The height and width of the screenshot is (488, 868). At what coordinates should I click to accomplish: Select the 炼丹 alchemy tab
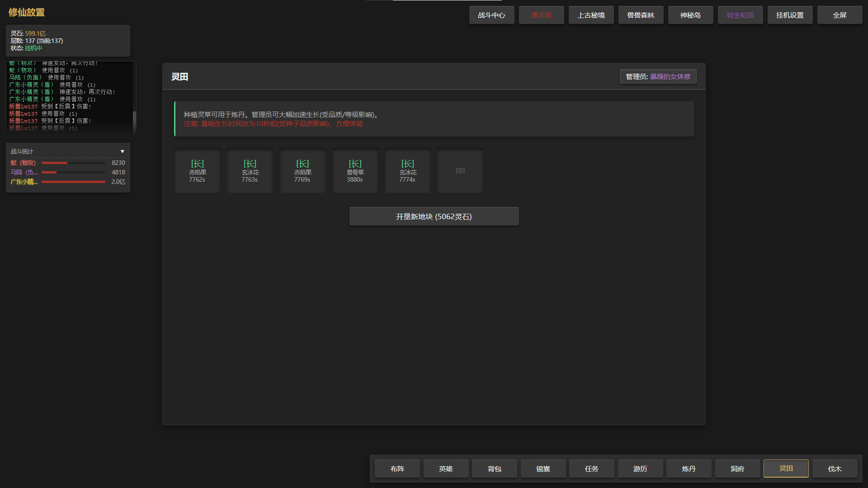(x=688, y=469)
